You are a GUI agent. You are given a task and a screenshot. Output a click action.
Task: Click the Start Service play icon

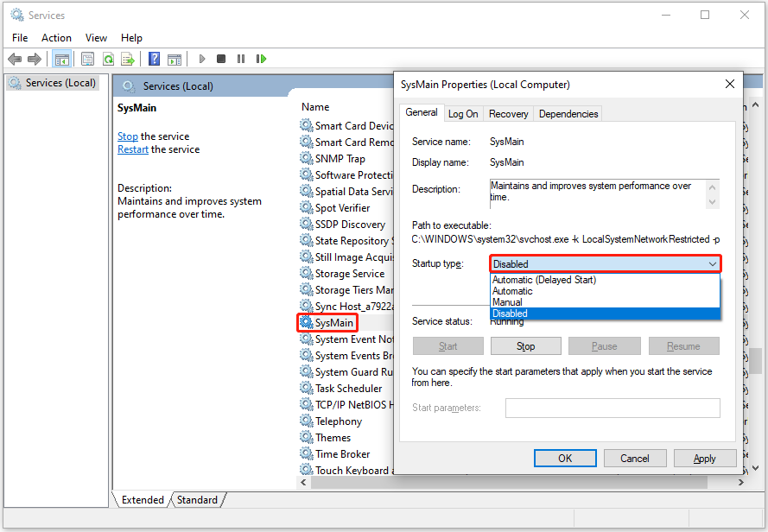click(x=202, y=60)
